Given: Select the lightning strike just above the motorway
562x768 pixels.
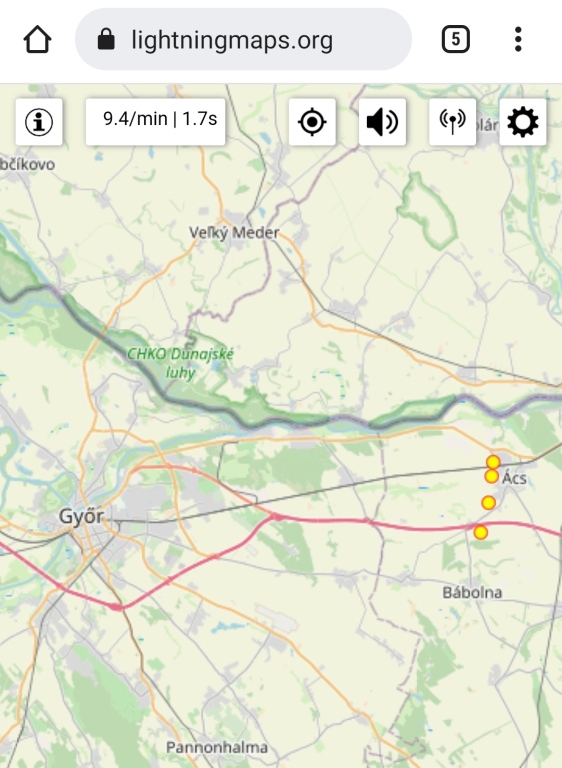Looking at the screenshot, I should coord(488,503).
